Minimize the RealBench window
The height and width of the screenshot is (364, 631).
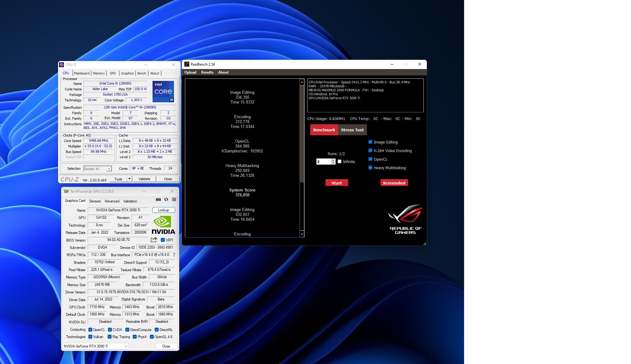[392, 64]
